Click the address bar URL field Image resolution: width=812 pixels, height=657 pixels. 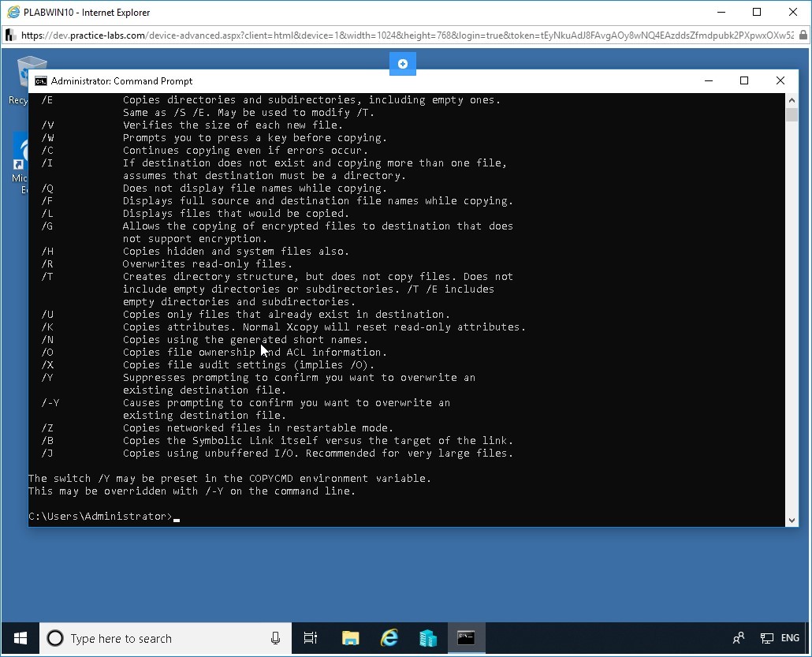(x=407, y=35)
